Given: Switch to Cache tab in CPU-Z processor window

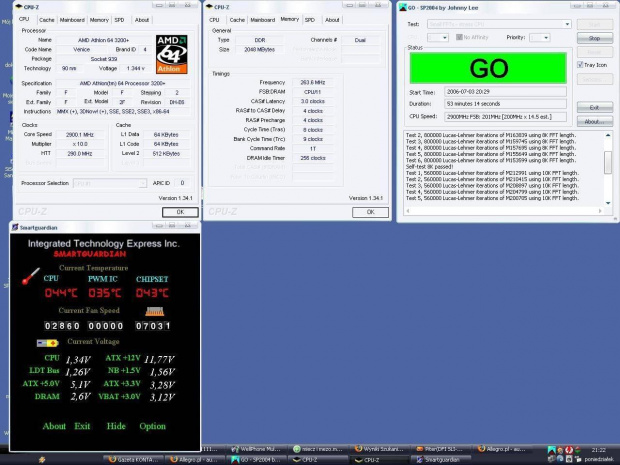Looking at the screenshot, I should (x=46, y=20).
